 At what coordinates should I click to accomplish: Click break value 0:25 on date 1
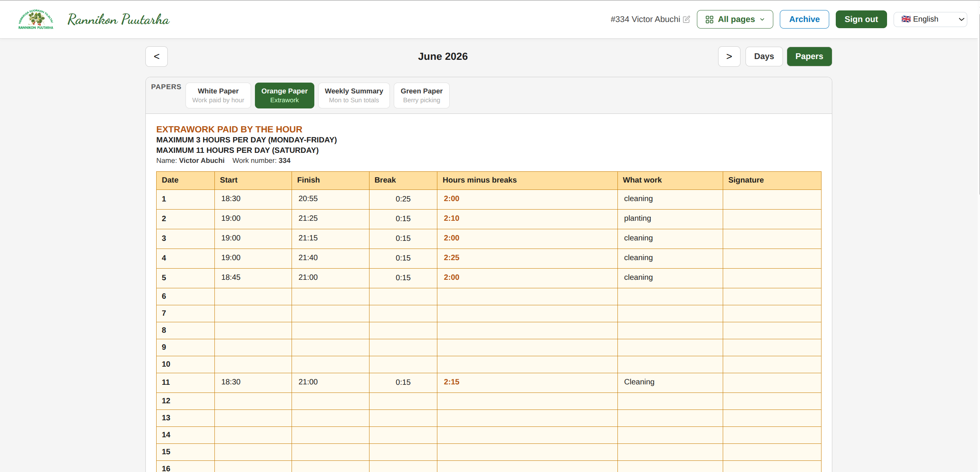(x=403, y=199)
